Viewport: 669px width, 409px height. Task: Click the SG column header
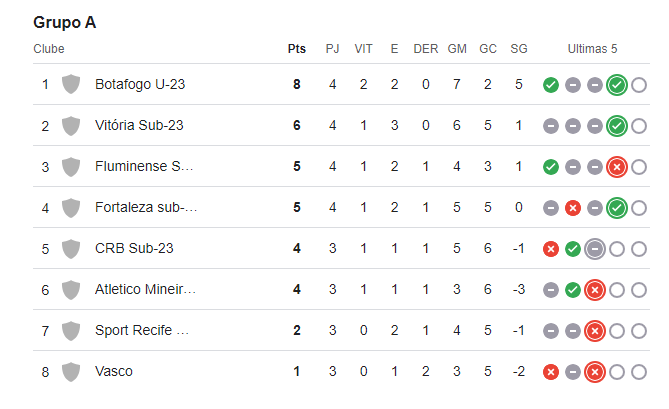click(x=519, y=49)
